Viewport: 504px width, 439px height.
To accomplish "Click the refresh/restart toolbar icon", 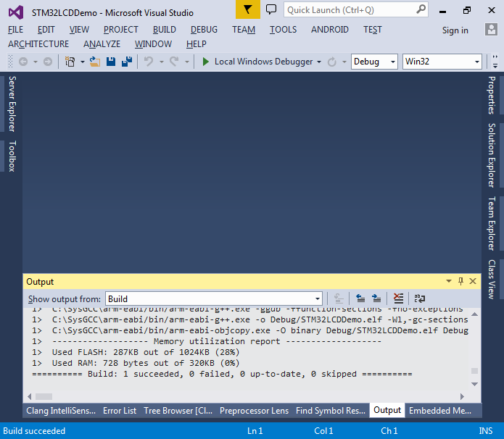I will (331, 62).
